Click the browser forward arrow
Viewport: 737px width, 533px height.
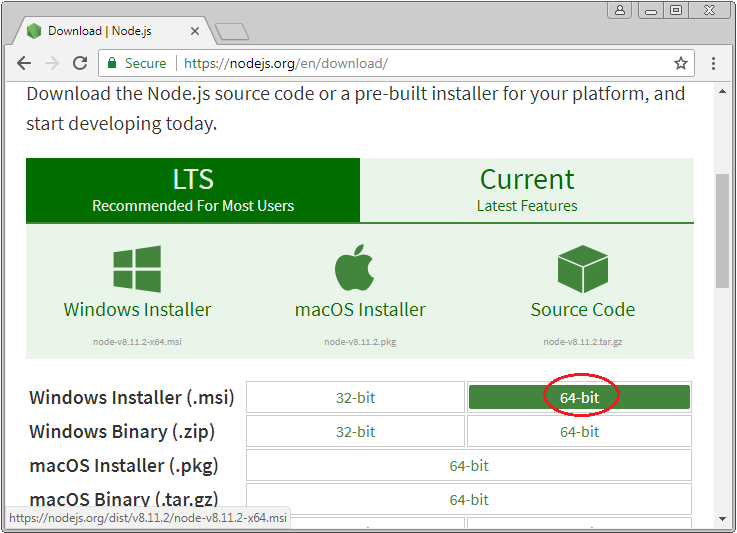pyautogui.click(x=52, y=63)
